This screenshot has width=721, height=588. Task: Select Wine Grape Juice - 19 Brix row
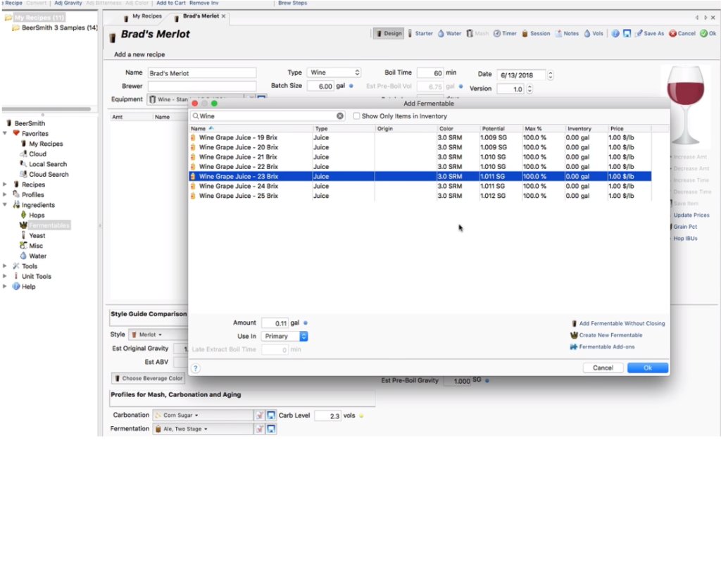point(420,137)
